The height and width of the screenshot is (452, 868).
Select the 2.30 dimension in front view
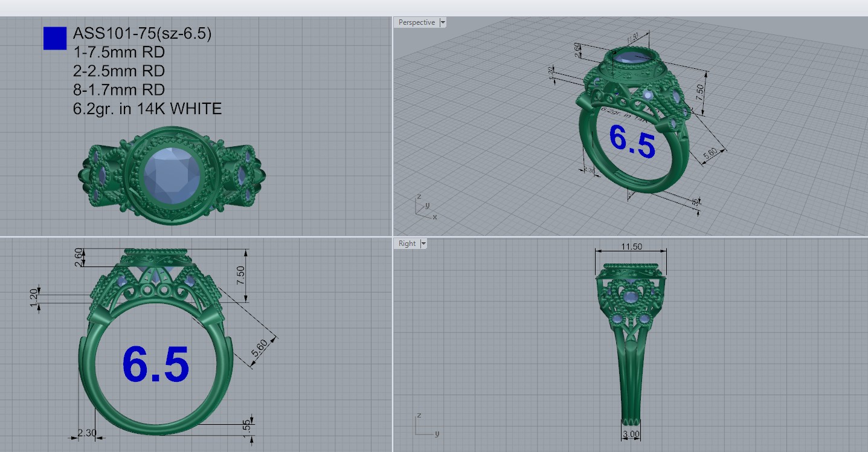click(x=87, y=433)
